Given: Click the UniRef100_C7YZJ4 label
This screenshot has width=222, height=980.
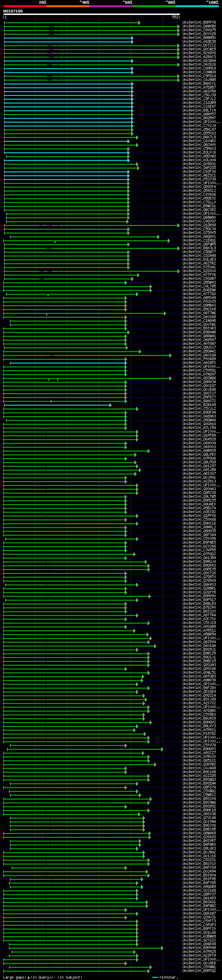Looking at the screenshot, I should 199,126.
